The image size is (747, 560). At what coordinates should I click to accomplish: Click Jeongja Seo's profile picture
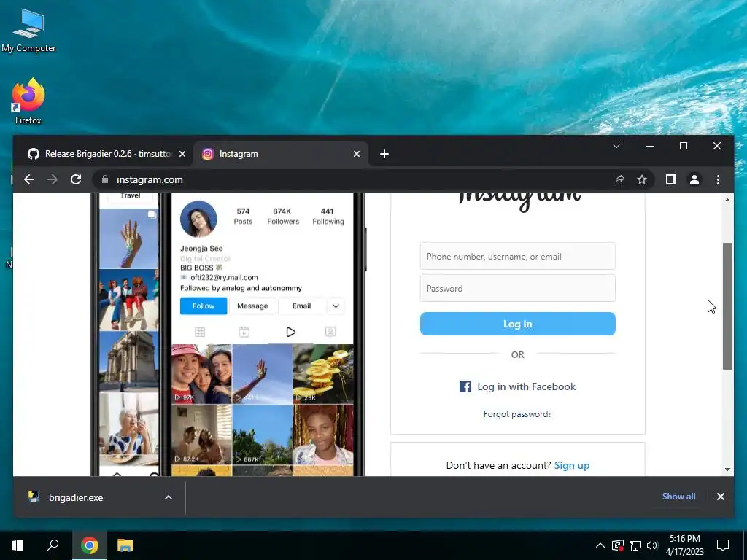198,219
